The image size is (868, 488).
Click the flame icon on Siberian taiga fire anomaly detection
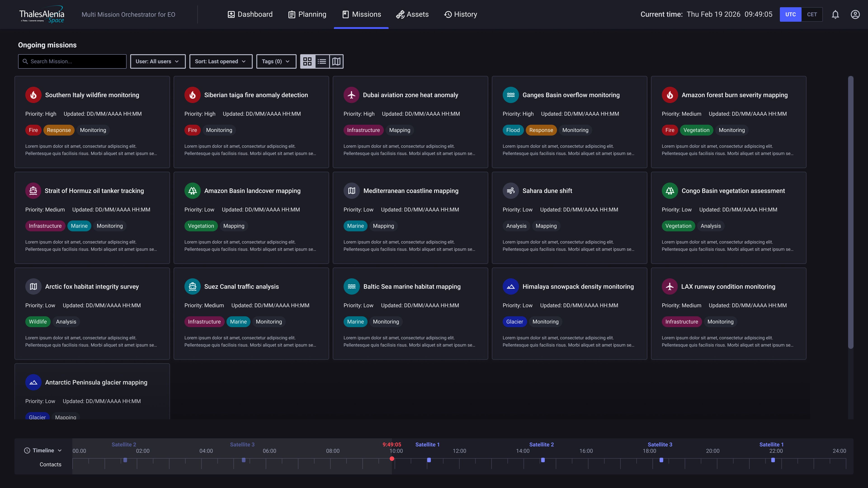coord(192,95)
